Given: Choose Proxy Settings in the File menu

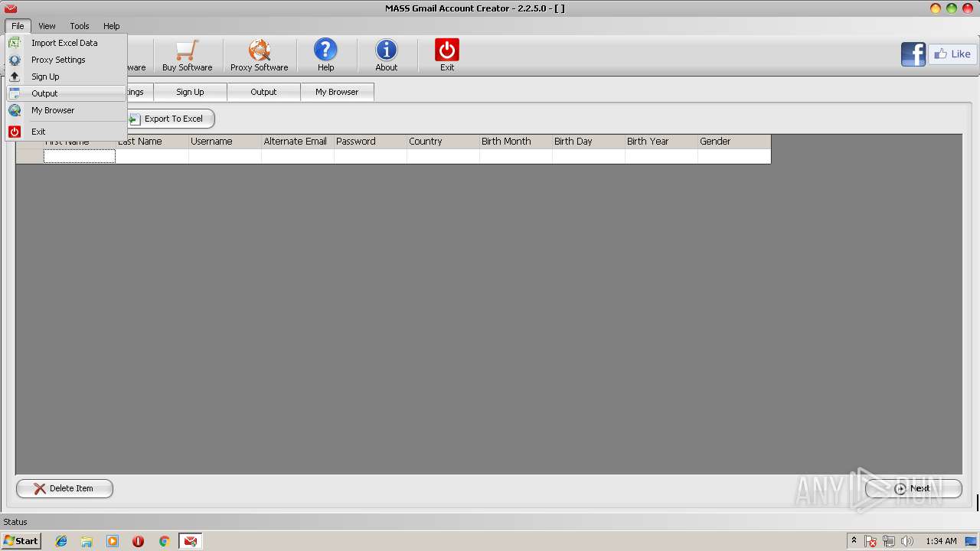Looking at the screenshot, I should (x=66, y=60).
